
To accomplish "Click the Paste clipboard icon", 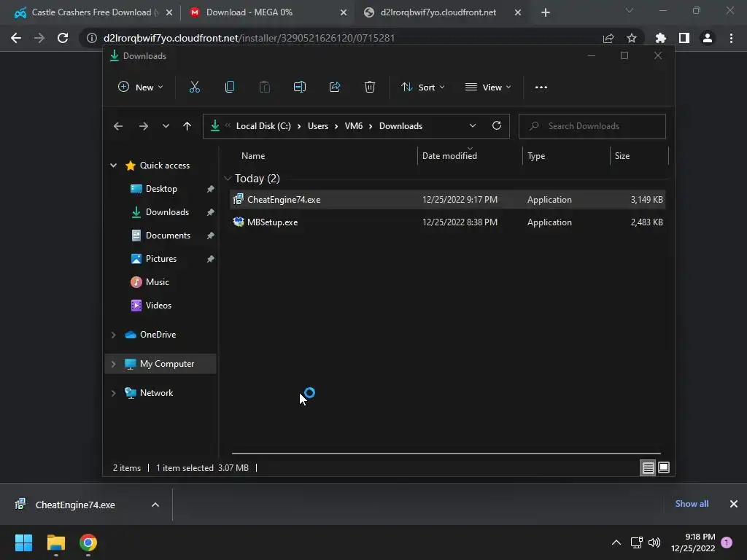I will tap(264, 87).
